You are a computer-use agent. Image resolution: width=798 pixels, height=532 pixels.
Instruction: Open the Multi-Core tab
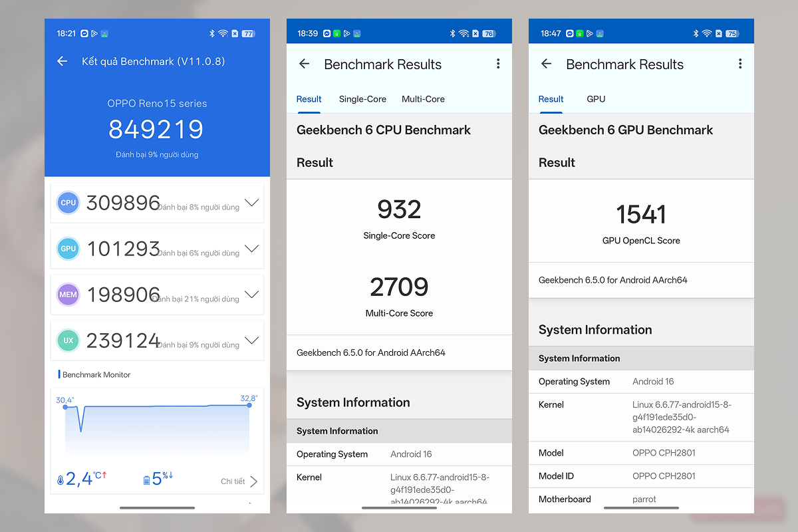click(x=423, y=98)
